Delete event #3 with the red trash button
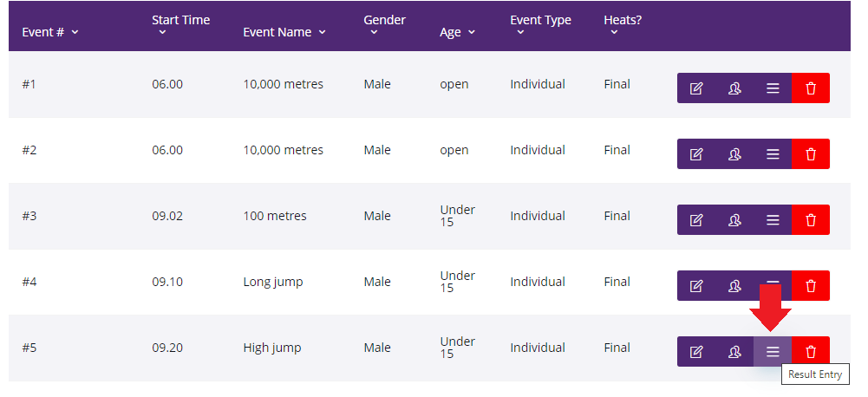Image resolution: width=868 pixels, height=397 pixels. [x=811, y=220]
